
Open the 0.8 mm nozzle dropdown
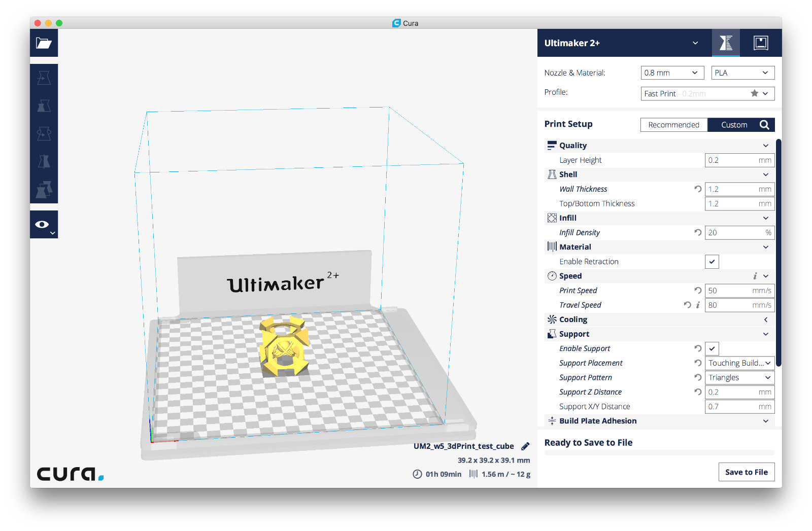point(672,73)
